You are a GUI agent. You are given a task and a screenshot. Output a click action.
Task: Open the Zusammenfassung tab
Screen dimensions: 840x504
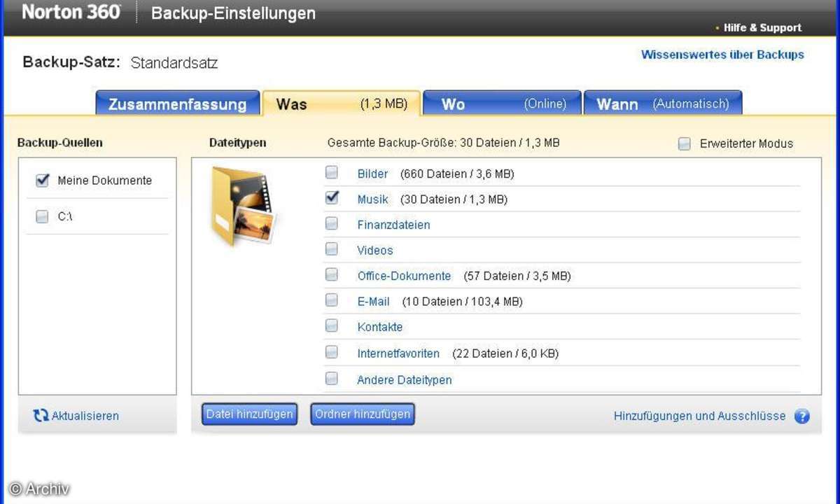(177, 104)
